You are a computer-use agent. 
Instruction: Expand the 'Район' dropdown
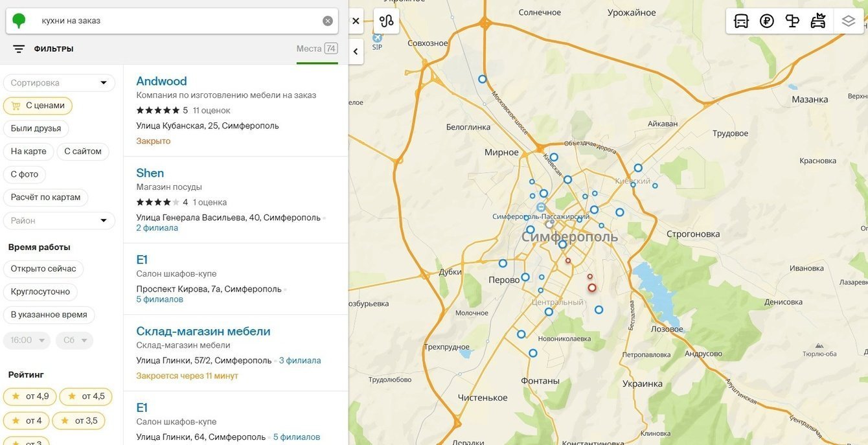pyautogui.click(x=59, y=221)
